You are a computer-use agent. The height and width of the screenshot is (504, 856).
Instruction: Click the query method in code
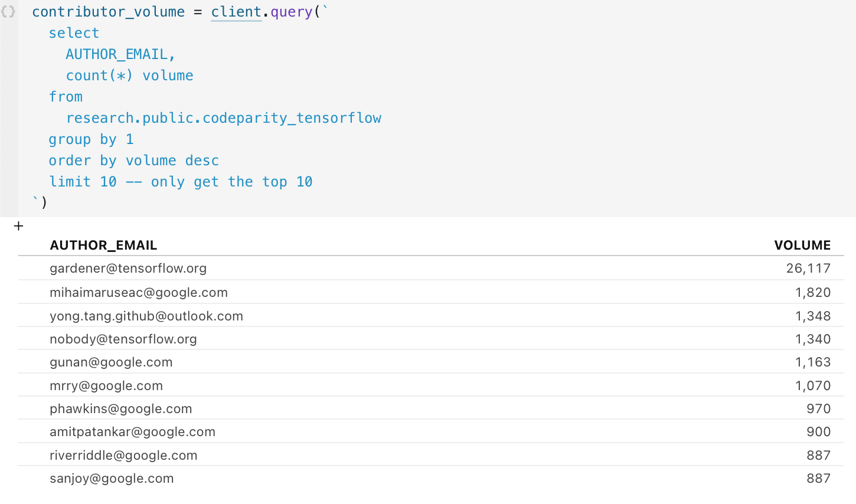[x=291, y=12]
